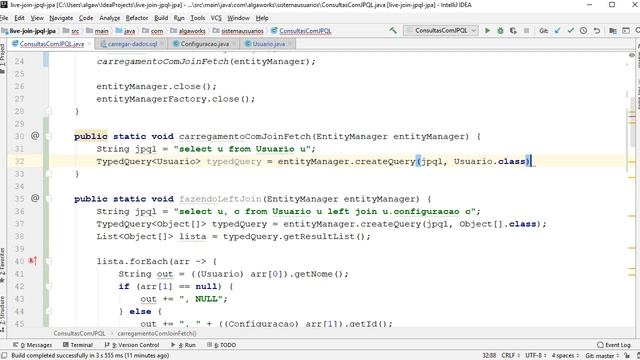
Task: Open CRLF line separator selector
Action: coord(510,356)
